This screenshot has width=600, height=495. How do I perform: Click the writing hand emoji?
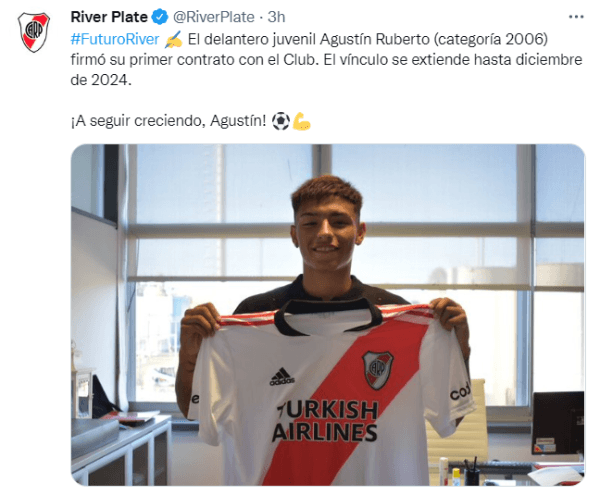point(173,39)
